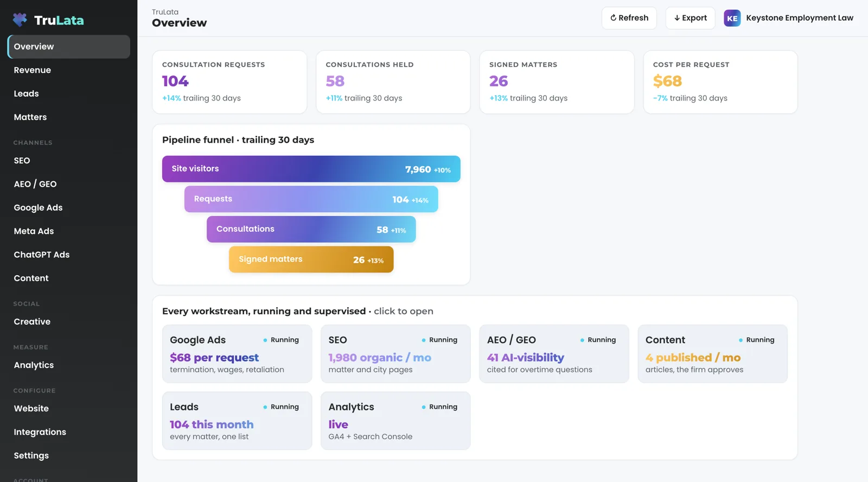Open Settings in the sidebar
Image resolution: width=868 pixels, height=482 pixels.
pyautogui.click(x=69, y=455)
